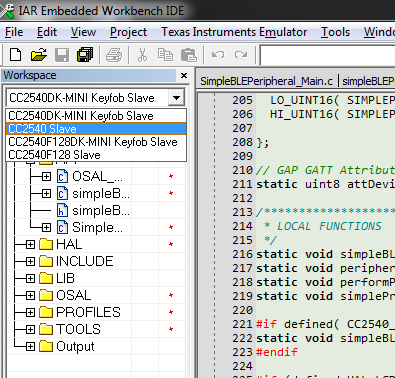395x378 pixels.
Task: Open the File menu
Action: point(14,32)
